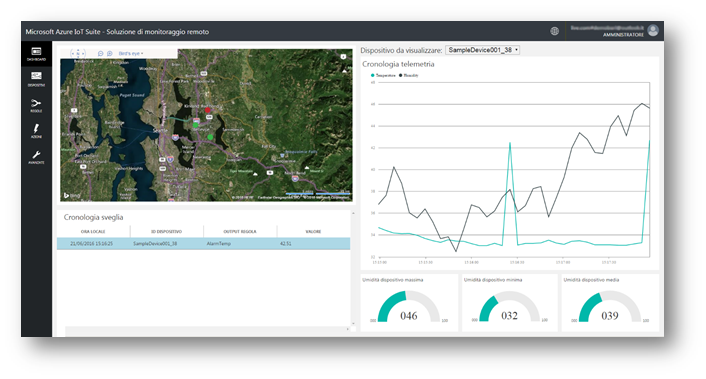706x379 pixels.
Task: Click the average device humidity gauge showing 039
Action: [x=610, y=307]
